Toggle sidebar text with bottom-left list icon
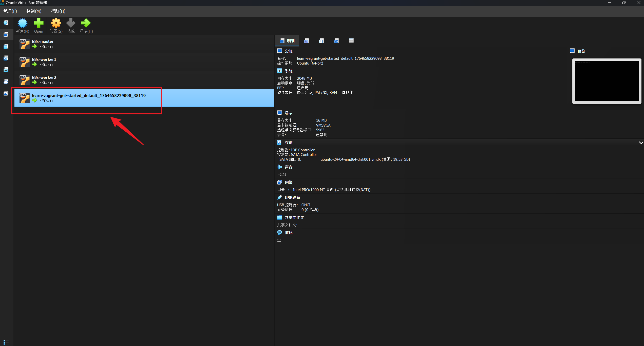644x346 pixels. coord(6,342)
